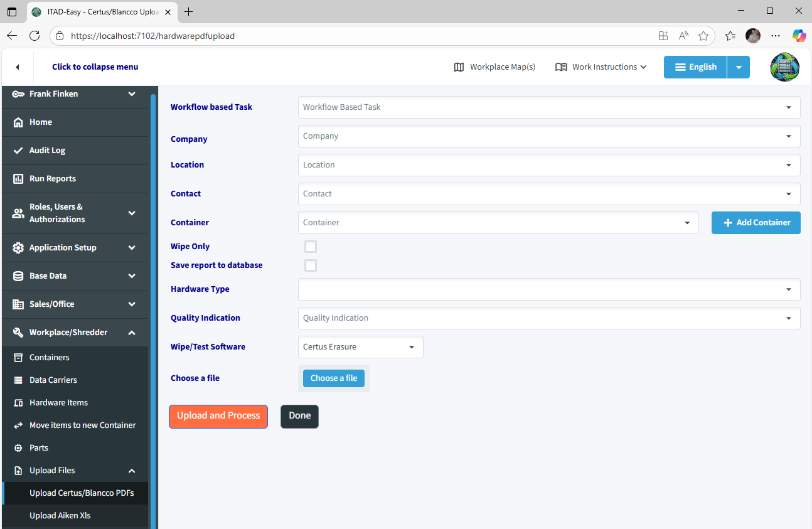
Task: Click the Frank Finken key icon
Action: (x=18, y=94)
